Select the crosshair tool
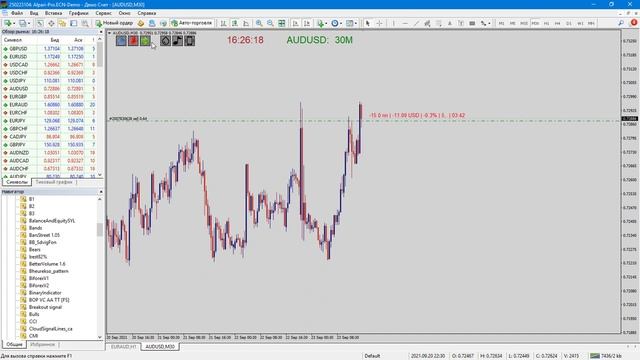Screen dimensions: 640x360 tap(379, 23)
